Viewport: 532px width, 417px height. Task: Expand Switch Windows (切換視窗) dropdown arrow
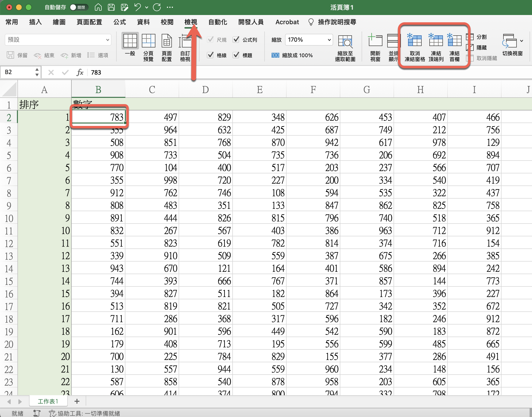click(x=522, y=41)
